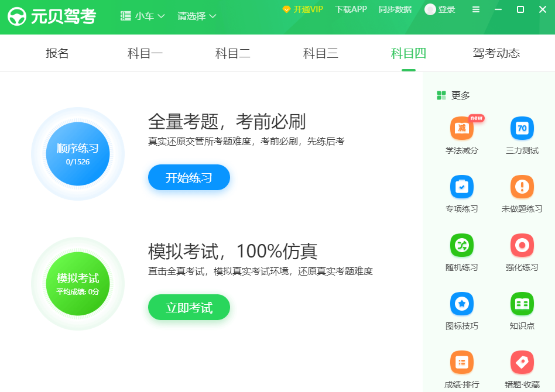The height and width of the screenshot is (392, 555).
Task: Click the 元贝驾考 steering wheel logo
Action: (x=16, y=16)
